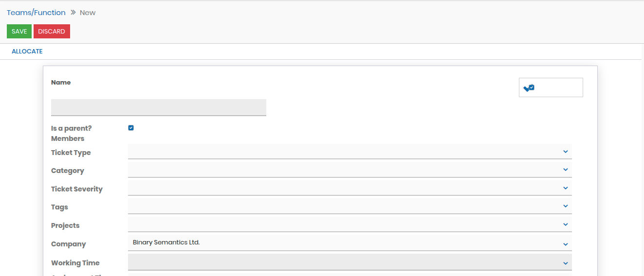Toggle the checkbox inside the top-right box
The image size is (644, 276).
click(x=532, y=87)
